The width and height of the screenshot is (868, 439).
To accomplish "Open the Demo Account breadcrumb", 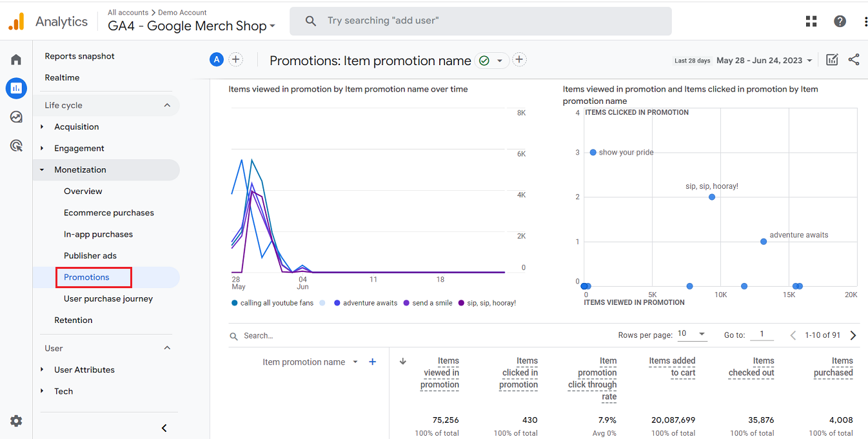I will 182,12.
